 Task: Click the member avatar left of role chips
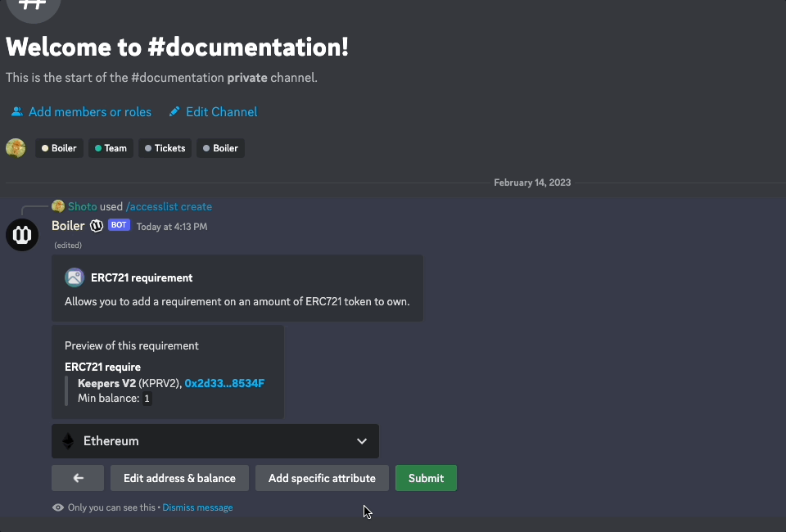pos(16,148)
